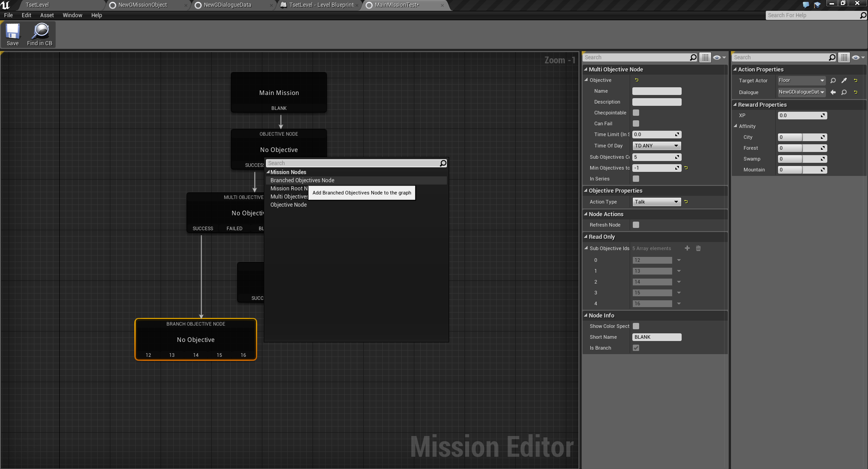Viewport: 868px width, 469px height.
Task: Click the magnifier in the right details search
Action: 832,57
